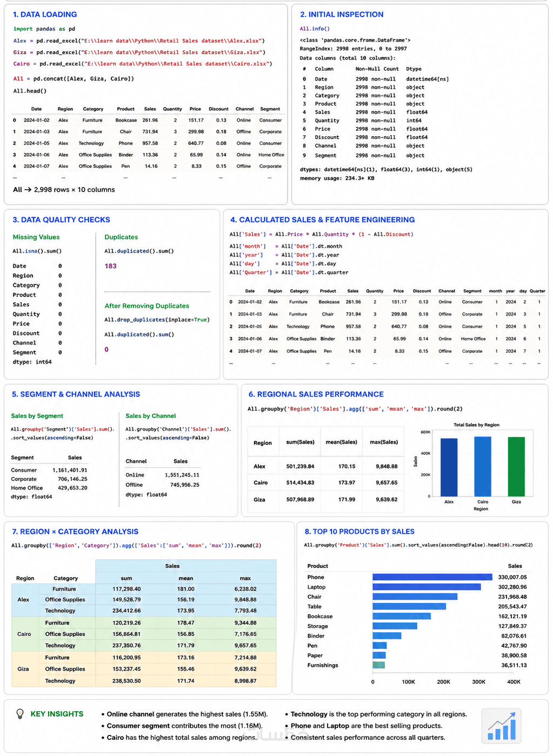The image size is (553, 756).
Task: Select the Cairo bar in Total Sales chart
Action: 483,466
